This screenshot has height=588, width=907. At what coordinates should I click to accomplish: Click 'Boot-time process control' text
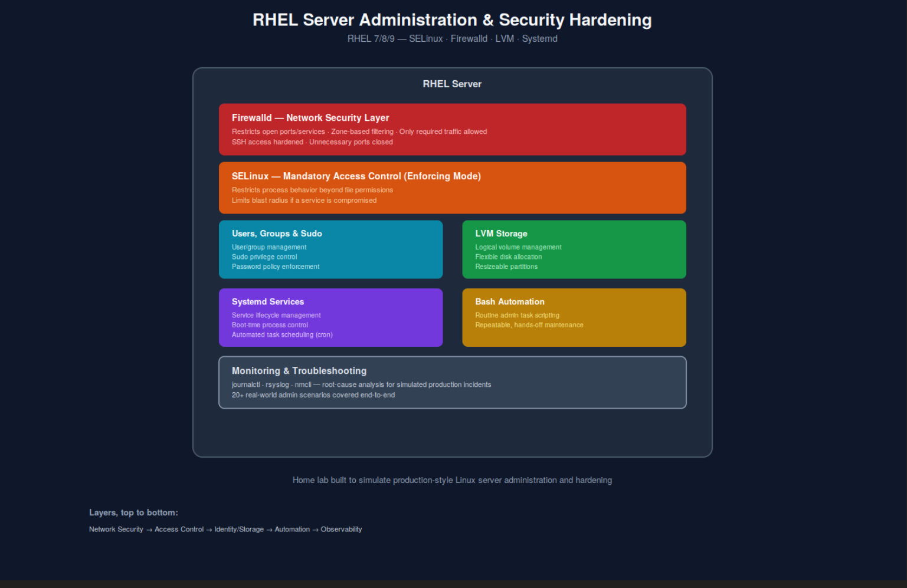270,325
